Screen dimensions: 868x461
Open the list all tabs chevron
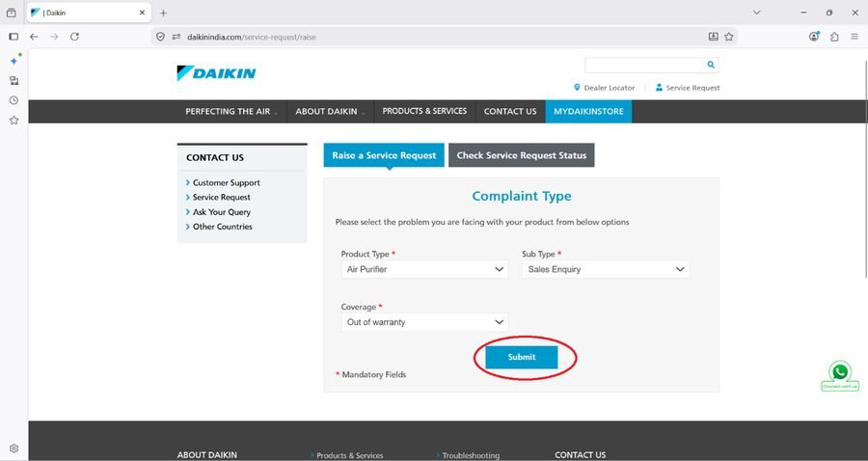757,13
